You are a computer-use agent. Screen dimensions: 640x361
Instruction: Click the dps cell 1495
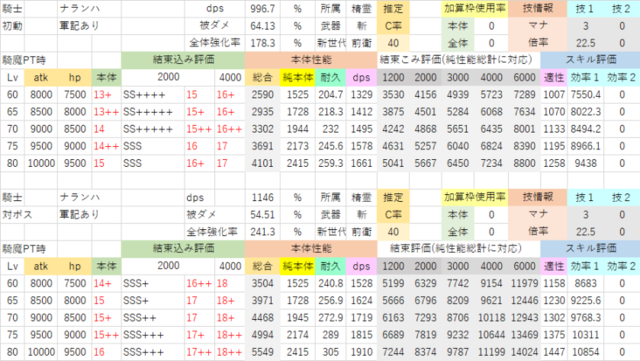[x=362, y=129]
